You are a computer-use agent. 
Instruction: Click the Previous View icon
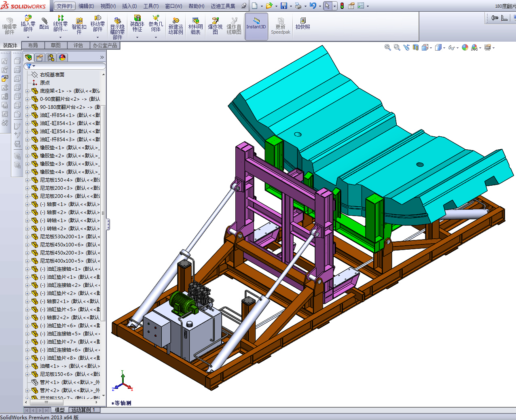(x=406, y=47)
